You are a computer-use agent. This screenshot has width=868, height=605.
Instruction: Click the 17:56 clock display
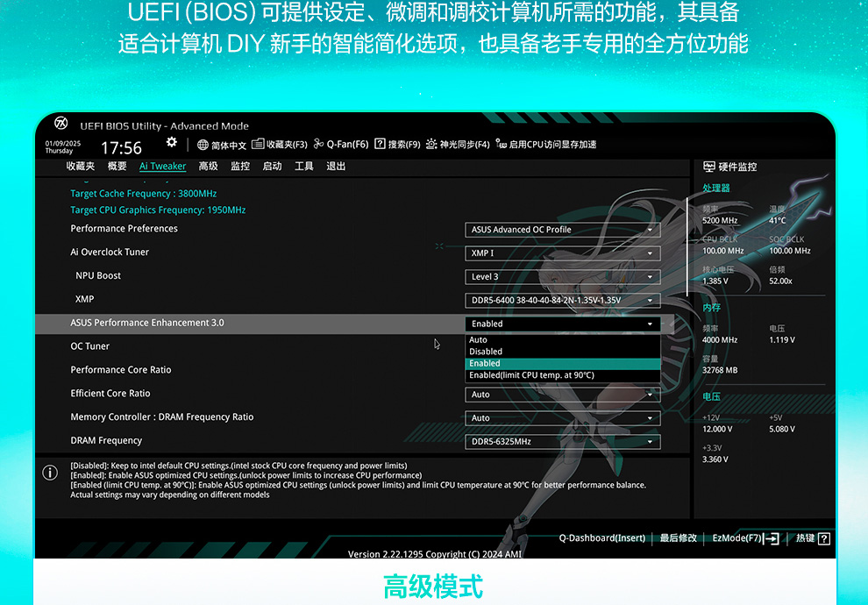tap(121, 148)
